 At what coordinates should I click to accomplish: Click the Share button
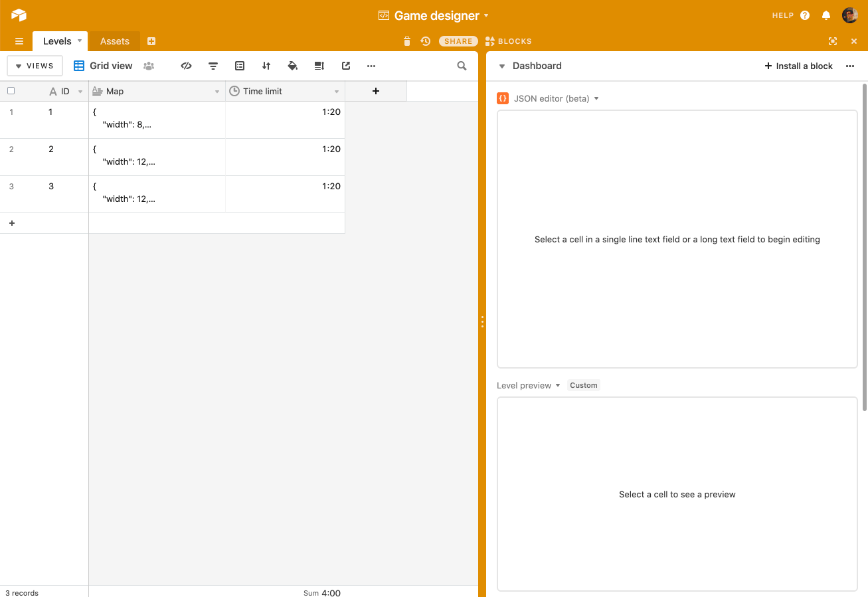[458, 41]
